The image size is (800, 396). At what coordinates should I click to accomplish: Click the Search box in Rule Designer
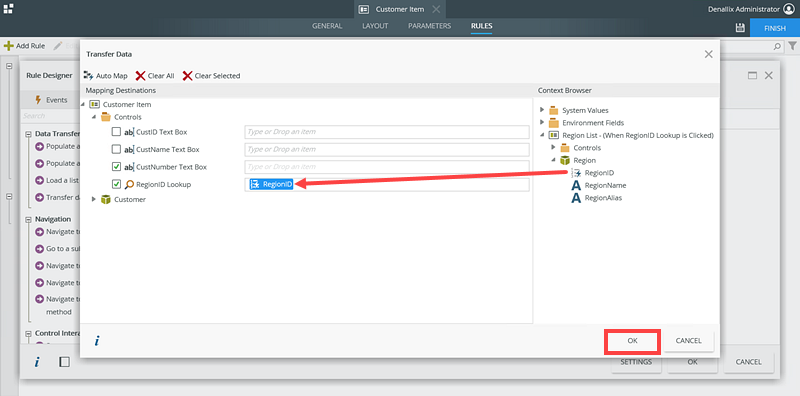[x=50, y=116]
